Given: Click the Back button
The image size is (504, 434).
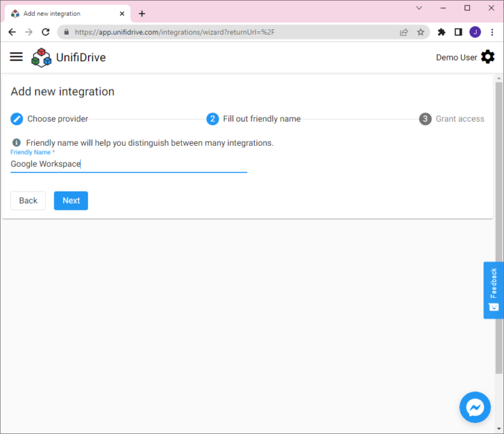Looking at the screenshot, I should 28,200.
